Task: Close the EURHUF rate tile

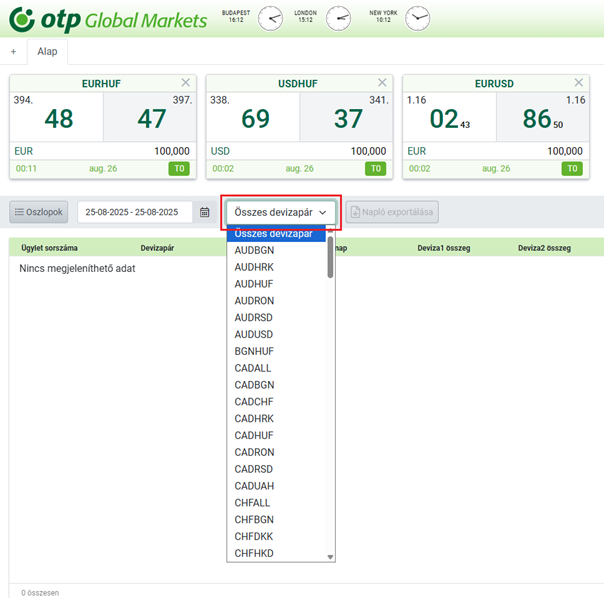Action: pyautogui.click(x=186, y=82)
